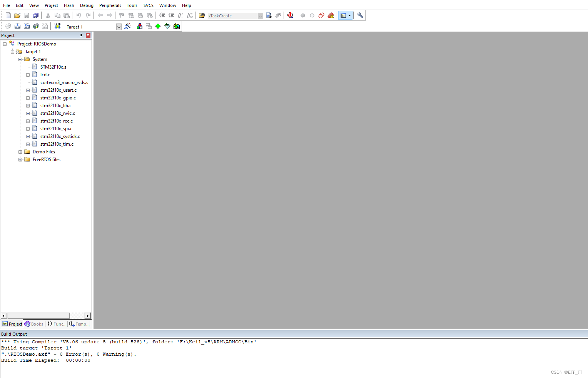The image size is (588, 378).
Task: Click the Find in Files icon
Action: [269, 15]
